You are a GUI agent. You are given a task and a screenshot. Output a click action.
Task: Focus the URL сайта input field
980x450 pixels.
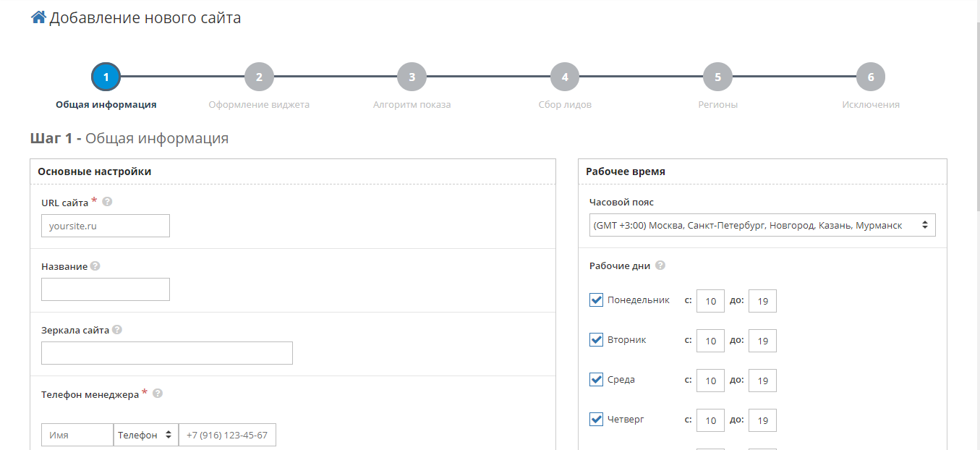106,226
